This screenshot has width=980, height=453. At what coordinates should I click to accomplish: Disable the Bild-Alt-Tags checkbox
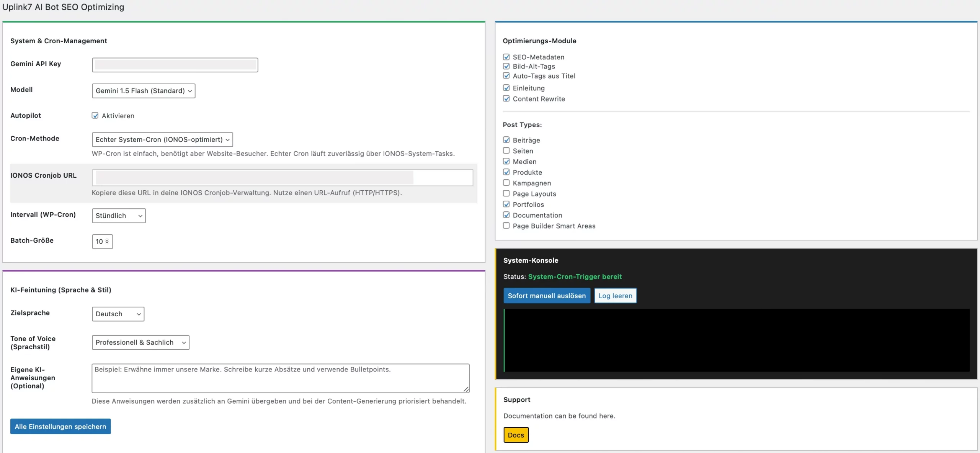coord(506,66)
